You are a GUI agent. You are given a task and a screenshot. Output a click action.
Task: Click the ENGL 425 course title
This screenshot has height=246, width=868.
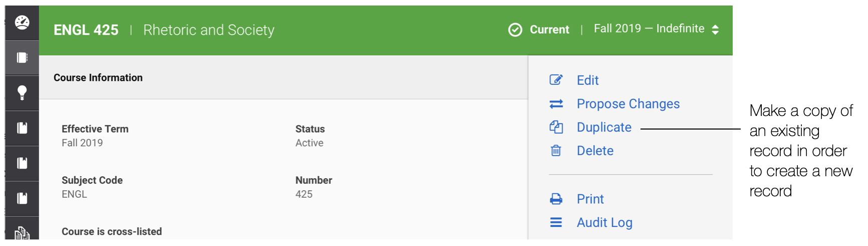(x=86, y=30)
